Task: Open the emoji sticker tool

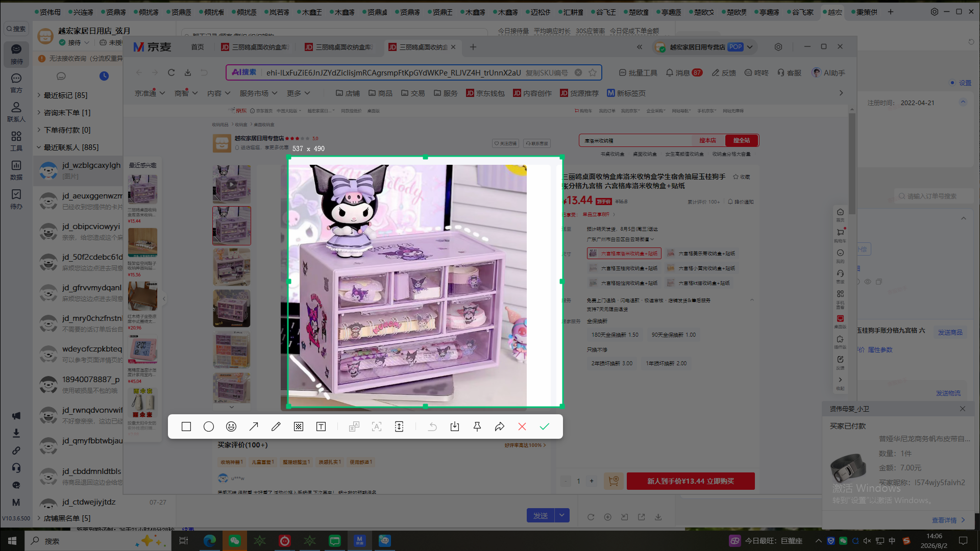Action: tap(231, 427)
